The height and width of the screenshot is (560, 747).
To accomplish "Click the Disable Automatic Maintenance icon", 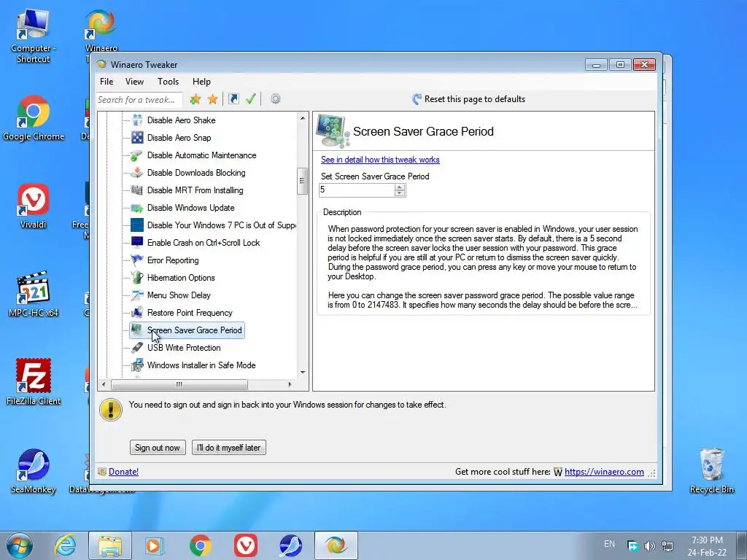I will (x=137, y=155).
